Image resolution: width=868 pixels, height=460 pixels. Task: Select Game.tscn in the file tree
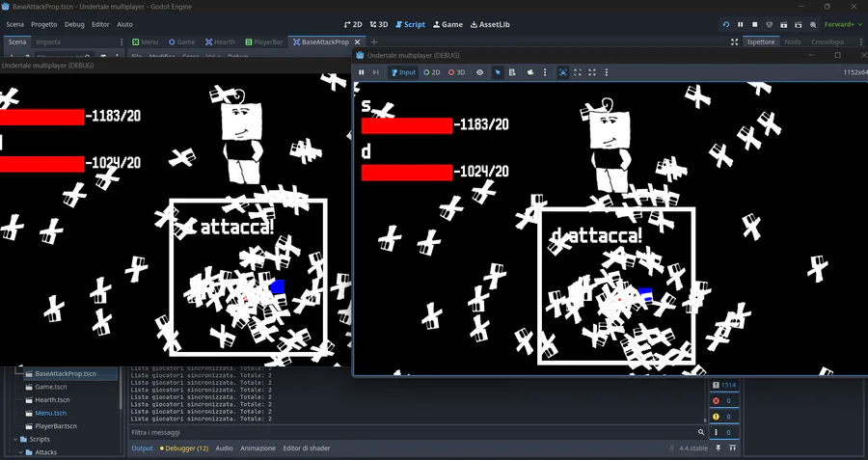pyautogui.click(x=51, y=387)
